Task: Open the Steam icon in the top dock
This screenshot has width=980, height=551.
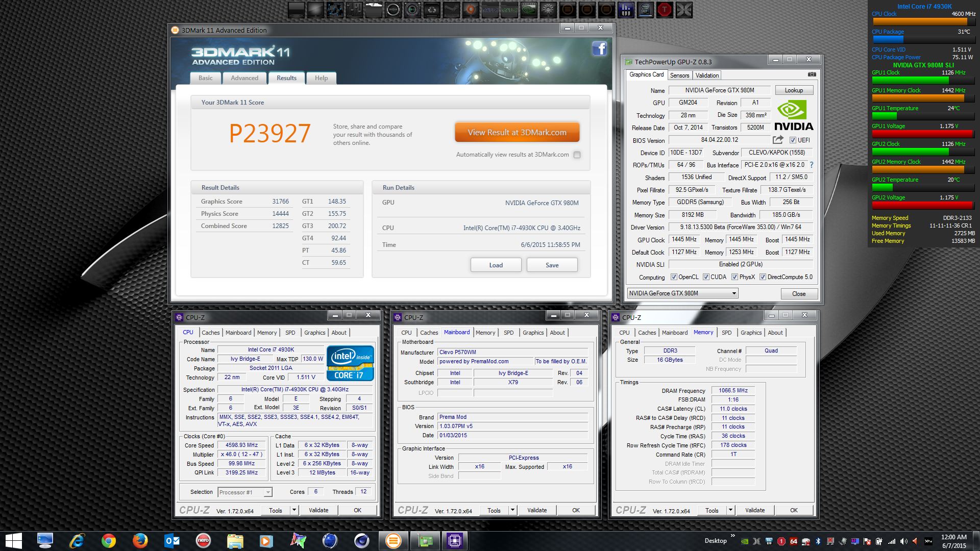Action: (452, 9)
